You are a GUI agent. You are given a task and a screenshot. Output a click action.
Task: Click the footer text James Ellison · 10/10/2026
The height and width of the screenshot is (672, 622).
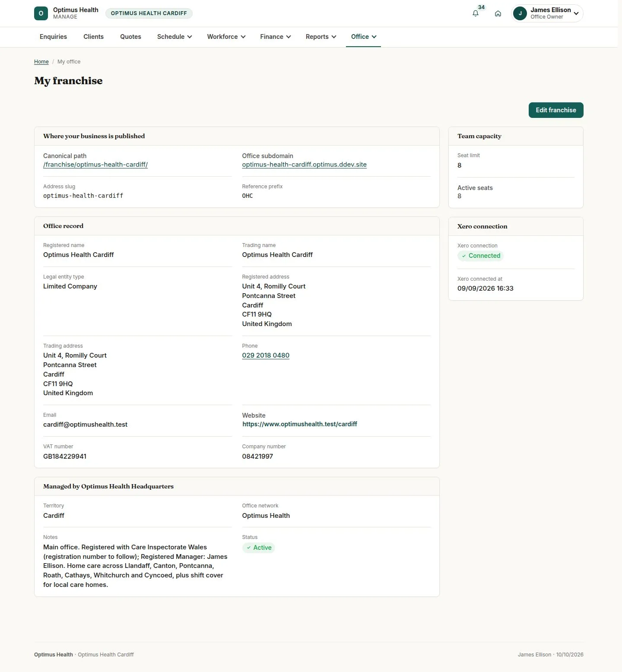point(551,655)
